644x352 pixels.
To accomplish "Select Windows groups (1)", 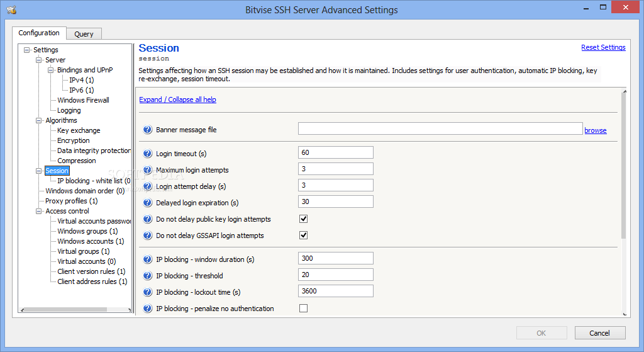I will pos(87,231).
